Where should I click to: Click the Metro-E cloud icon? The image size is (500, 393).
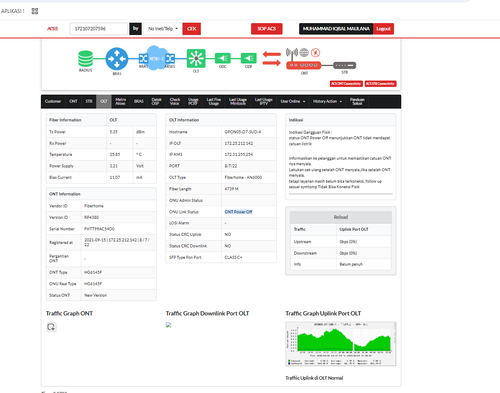pos(156,58)
